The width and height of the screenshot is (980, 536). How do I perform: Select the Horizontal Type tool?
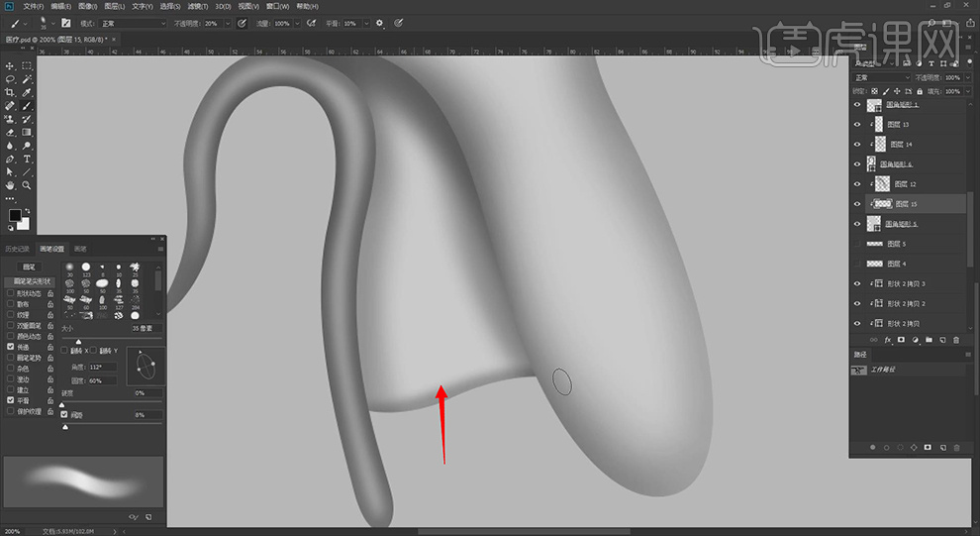[27, 159]
